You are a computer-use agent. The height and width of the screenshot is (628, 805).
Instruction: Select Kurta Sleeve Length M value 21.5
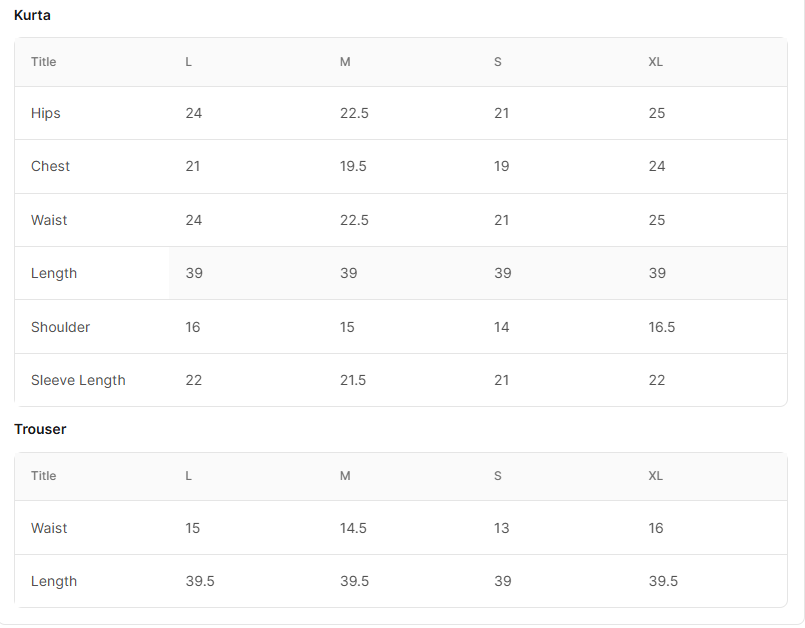[353, 380]
